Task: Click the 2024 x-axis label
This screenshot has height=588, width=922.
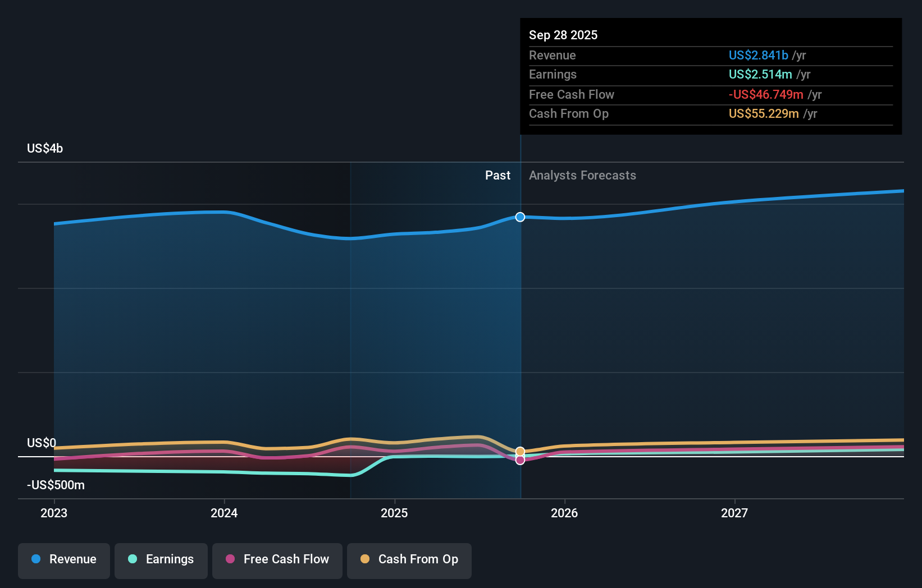Action: (x=224, y=512)
